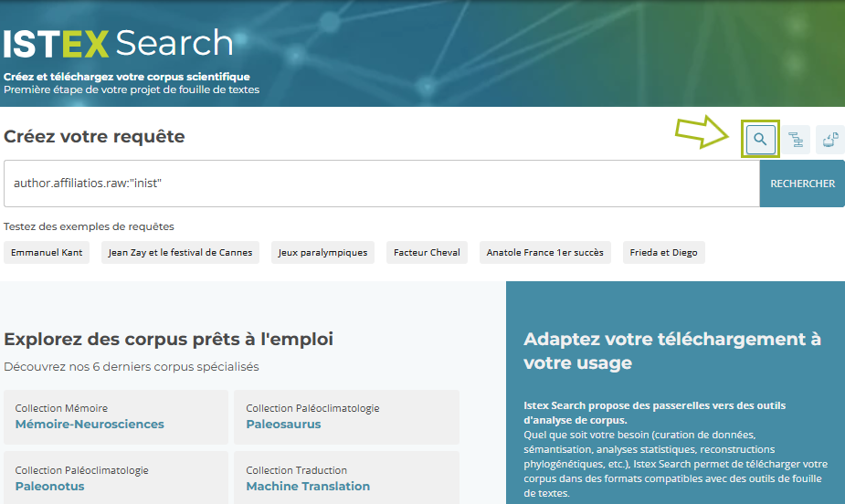Open the file import query mode icon
The image size is (845, 504).
pos(830,140)
